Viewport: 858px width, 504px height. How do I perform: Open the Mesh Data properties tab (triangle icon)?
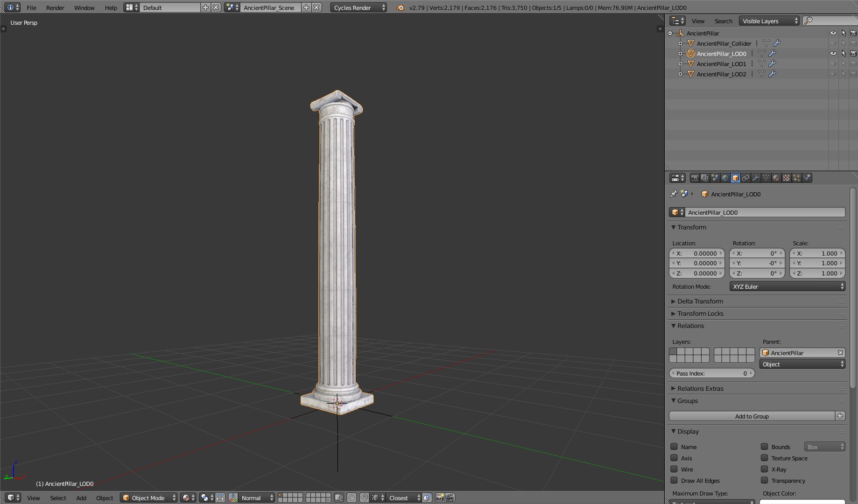pyautogui.click(x=766, y=178)
